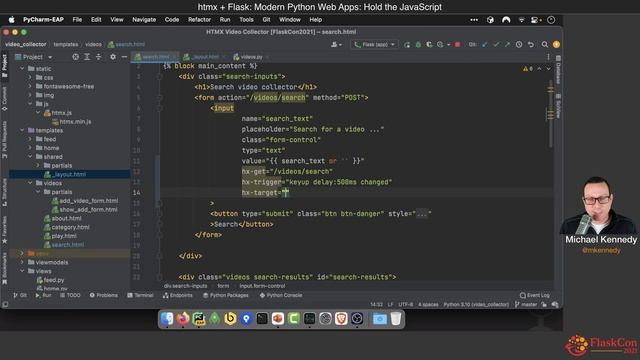Open the Navigate menu
This screenshot has height=360, width=640.
144,20
